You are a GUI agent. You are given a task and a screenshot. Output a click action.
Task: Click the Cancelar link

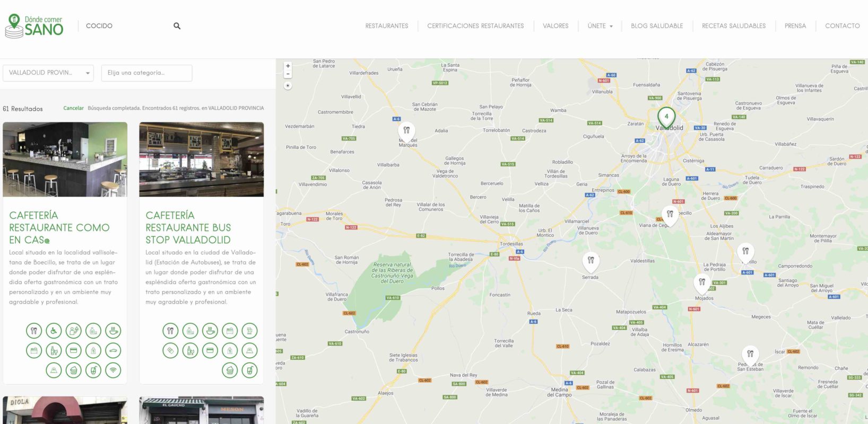(73, 108)
